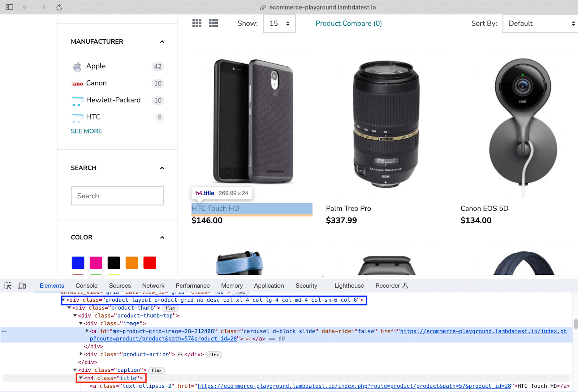Open the Network tab in DevTools
This screenshot has width=578, height=392.
(x=153, y=286)
